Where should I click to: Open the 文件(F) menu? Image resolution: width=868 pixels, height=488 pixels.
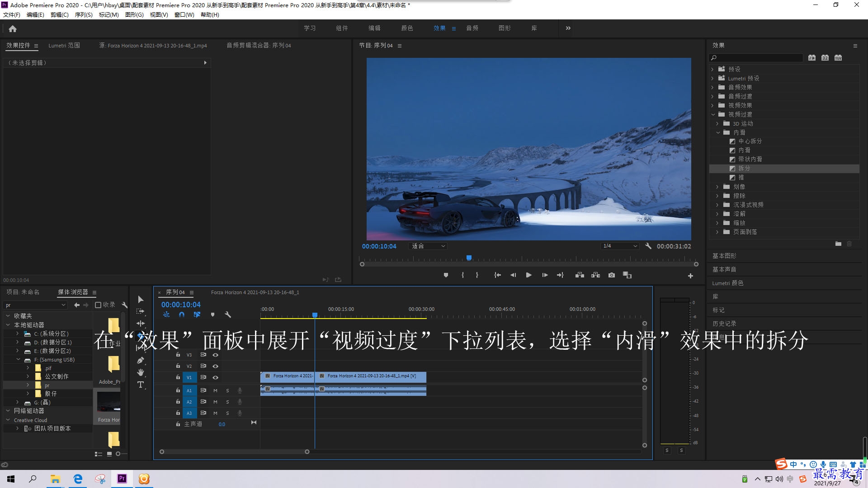[x=12, y=15]
